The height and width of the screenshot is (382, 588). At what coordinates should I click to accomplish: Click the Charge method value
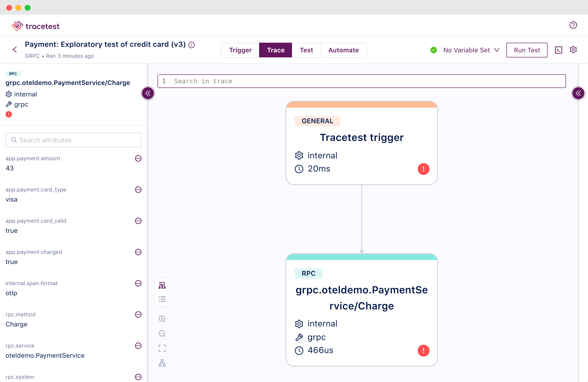click(16, 324)
